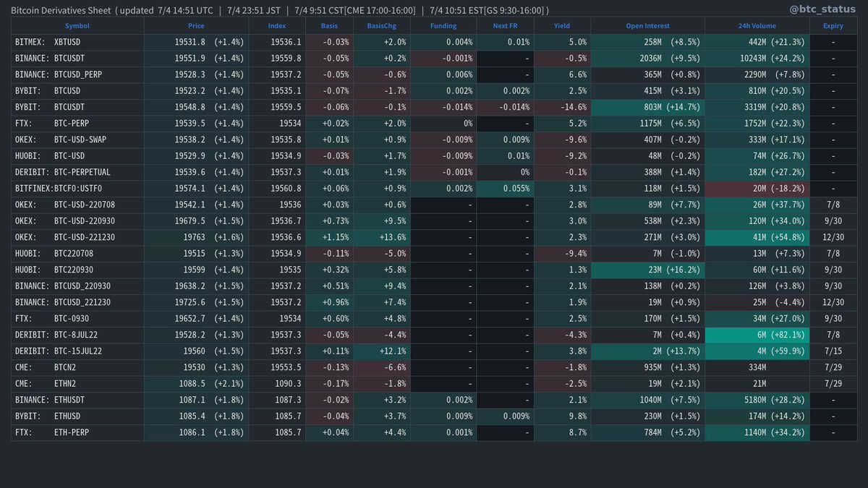The height and width of the screenshot is (488, 868).
Task: Sort the table by the Symbol column header
Action: [x=77, y=26]
